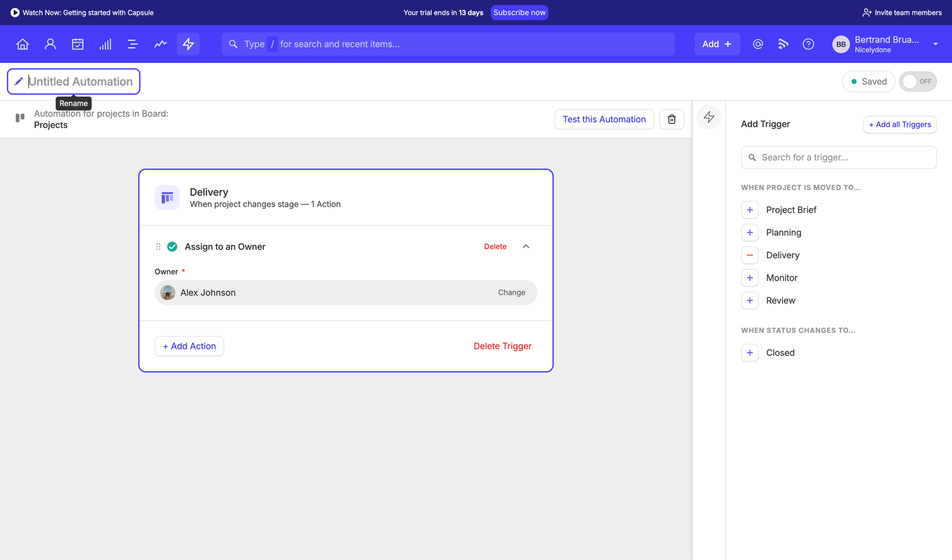952x560 pixels.
Task: Click the Help question mark icon
Action: (808, 44)
